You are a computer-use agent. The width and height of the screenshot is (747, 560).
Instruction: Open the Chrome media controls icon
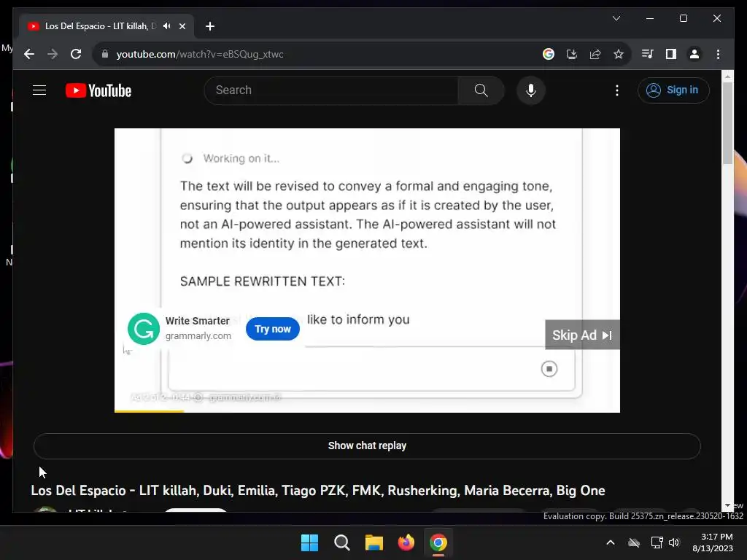pos(648,54)
